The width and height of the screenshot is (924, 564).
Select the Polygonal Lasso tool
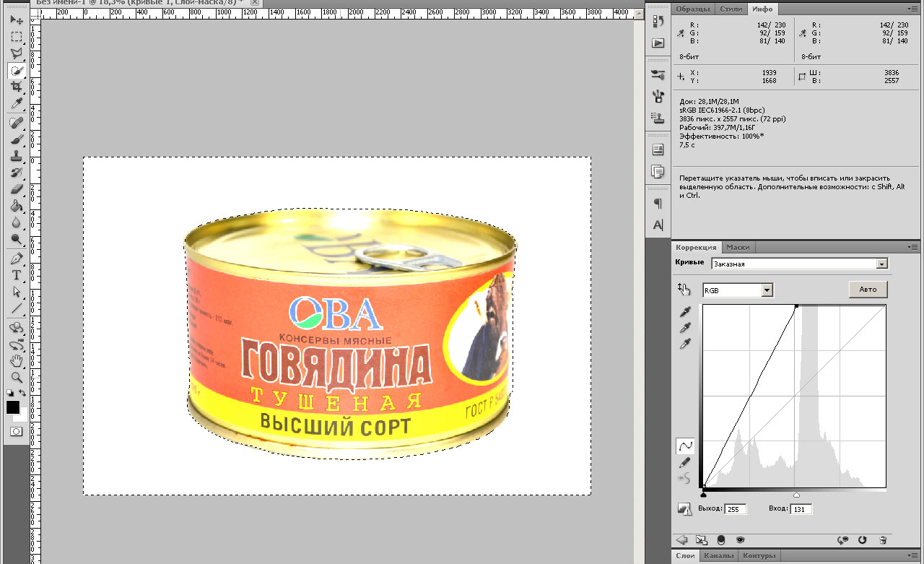click(16, 53)
